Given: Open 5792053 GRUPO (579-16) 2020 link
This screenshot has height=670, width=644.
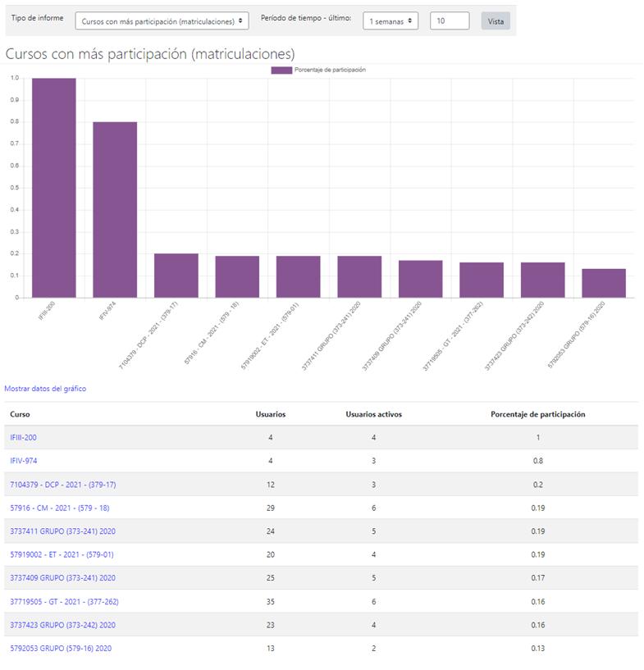Looking at the screenshot, I should click(x=61, y=649).
